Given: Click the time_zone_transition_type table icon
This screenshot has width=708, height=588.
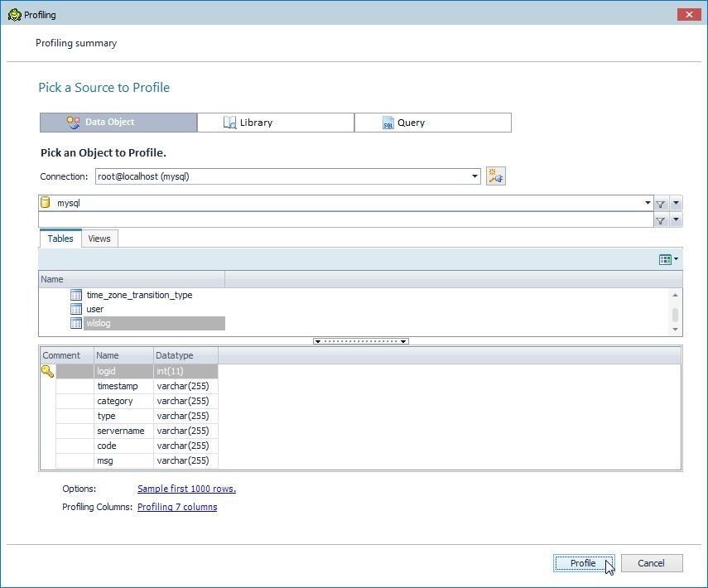Looking at the screenshot, I should pyautogui.click(x=76, y=295).
